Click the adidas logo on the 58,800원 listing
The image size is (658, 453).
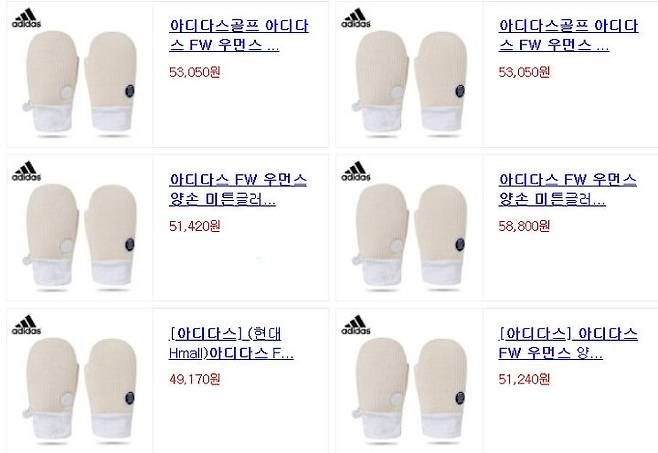356,171
